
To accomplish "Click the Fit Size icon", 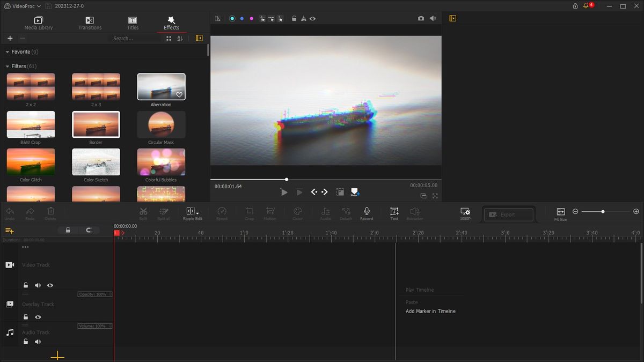I will [x=560, y=212].
